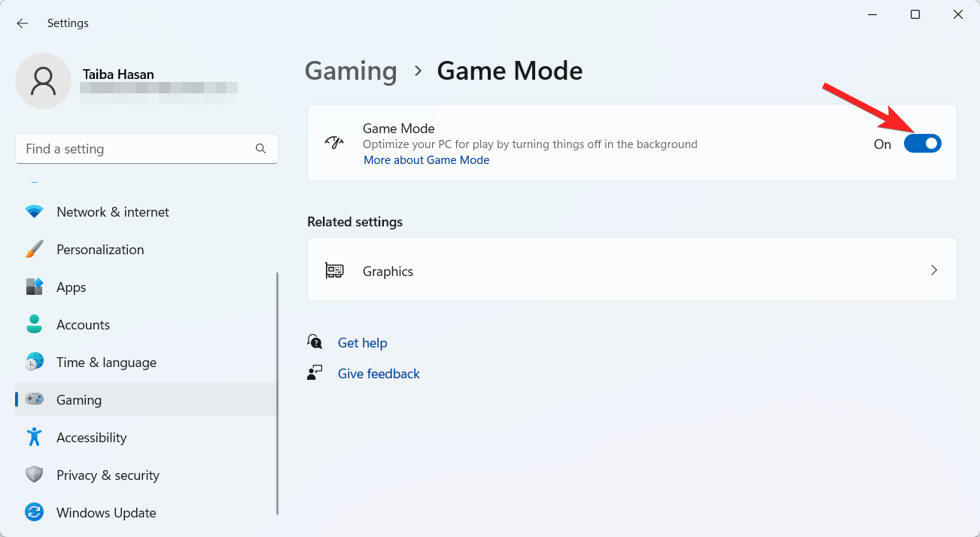Image resolution: width=980 pixels, height=537 pixels.
Task: Click the Graphics chevron arrow
Action: point(933,270)
